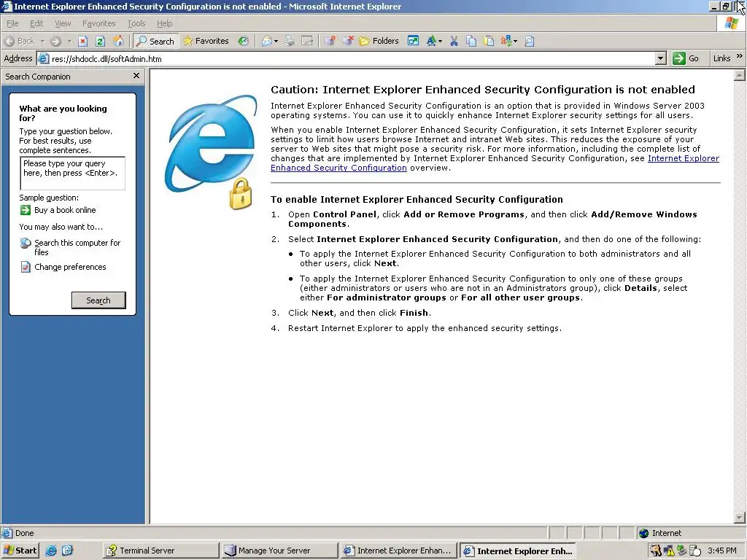Click the Map Drive icon
747x560 pixels.
[330, 42]
